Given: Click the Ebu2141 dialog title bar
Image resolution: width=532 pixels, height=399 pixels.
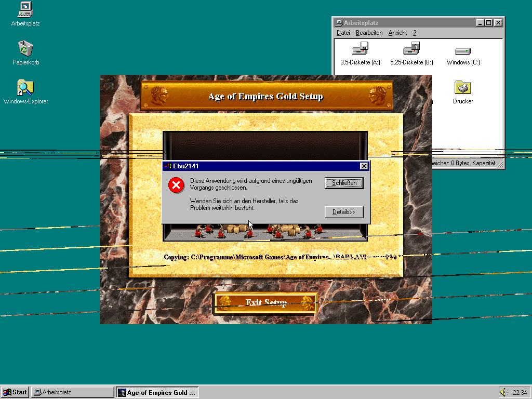Looking at the screenshot, I should pos(265,166).
